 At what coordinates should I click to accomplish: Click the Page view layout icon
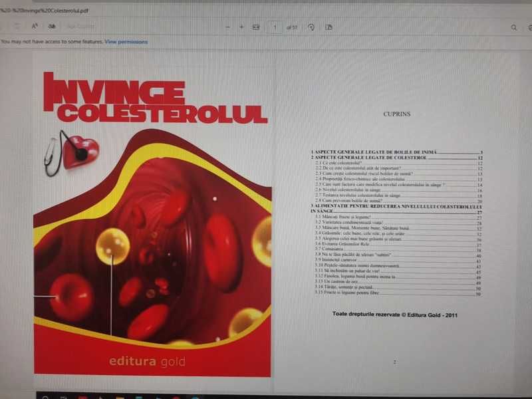click(x=329, y=27)
